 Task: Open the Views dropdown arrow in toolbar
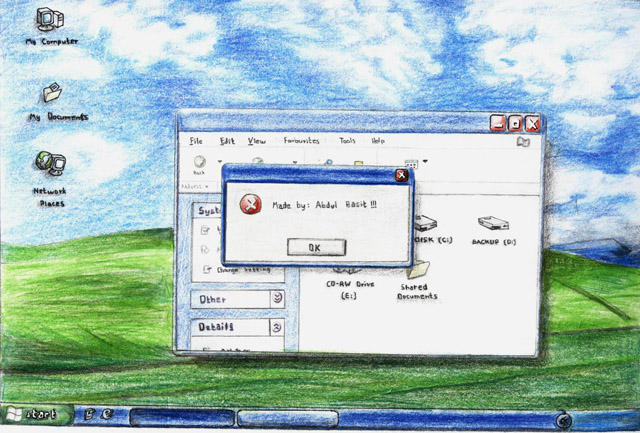pyautogui.click(x=425, y=162)
